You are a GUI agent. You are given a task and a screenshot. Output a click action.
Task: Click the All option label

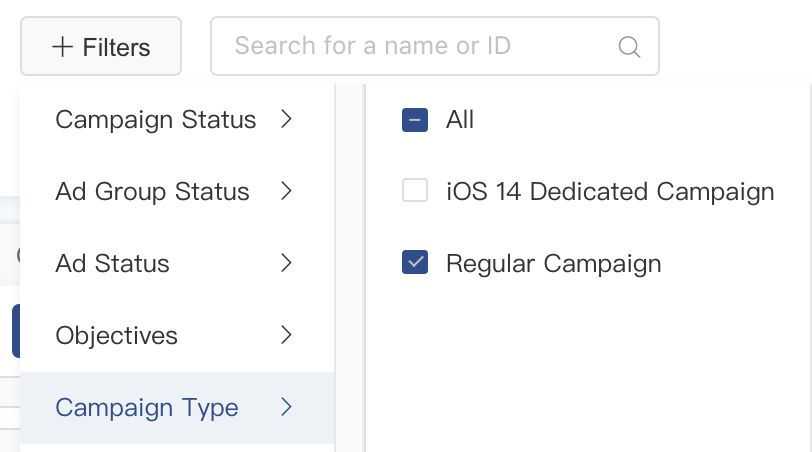(x=460, y=120)
